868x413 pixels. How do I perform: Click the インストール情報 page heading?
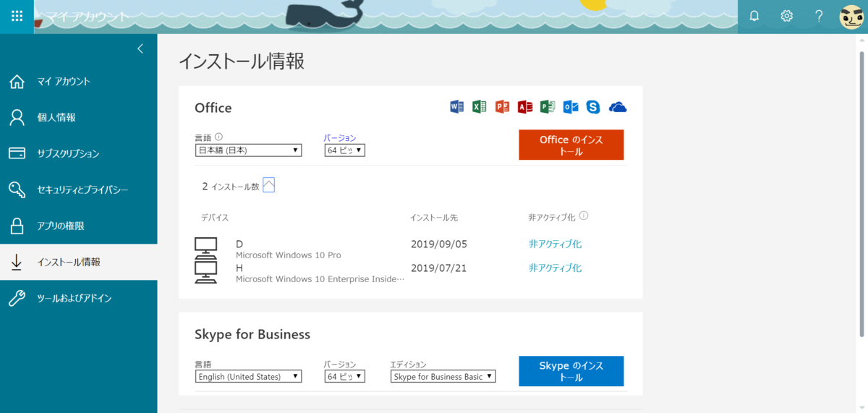tap(242, 61)
